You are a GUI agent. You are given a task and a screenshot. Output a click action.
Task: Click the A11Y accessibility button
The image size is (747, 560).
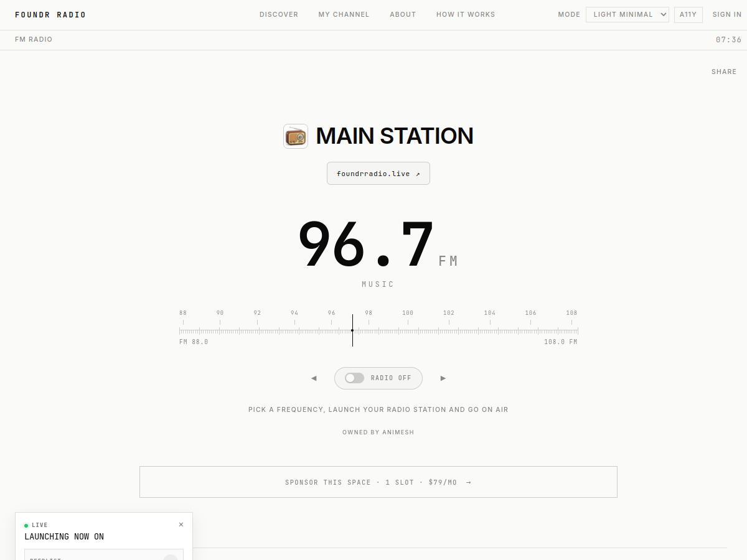[x=688, y=14]
